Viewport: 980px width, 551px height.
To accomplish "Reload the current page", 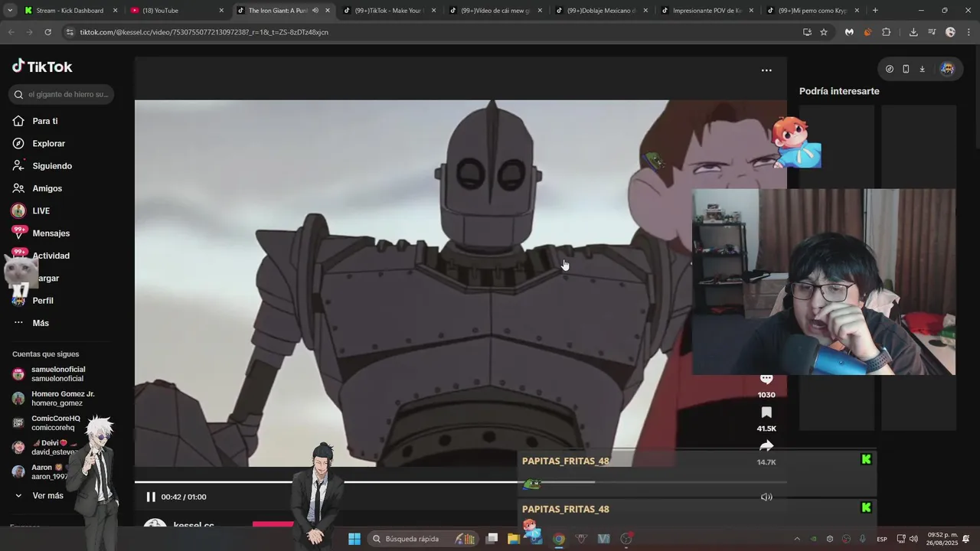I will [x=47, y=32].
